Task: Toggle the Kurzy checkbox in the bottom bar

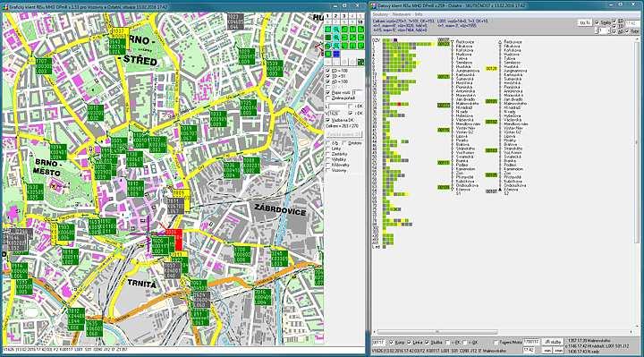Action: tap(392, 342)
